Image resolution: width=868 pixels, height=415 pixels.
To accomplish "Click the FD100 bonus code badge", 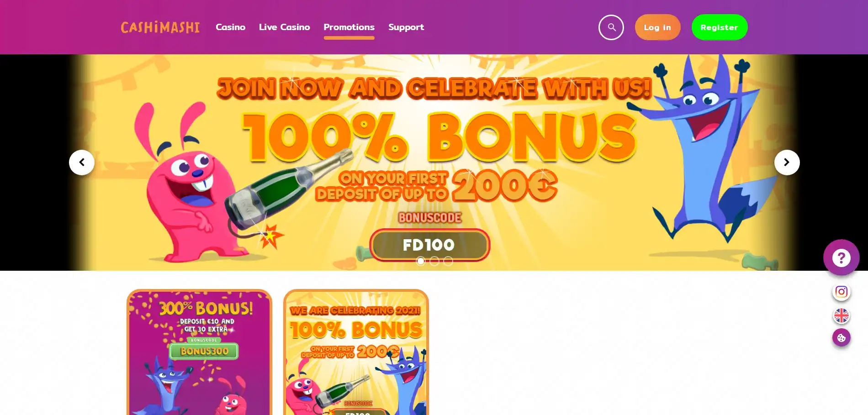I will [x=429, y=245].
